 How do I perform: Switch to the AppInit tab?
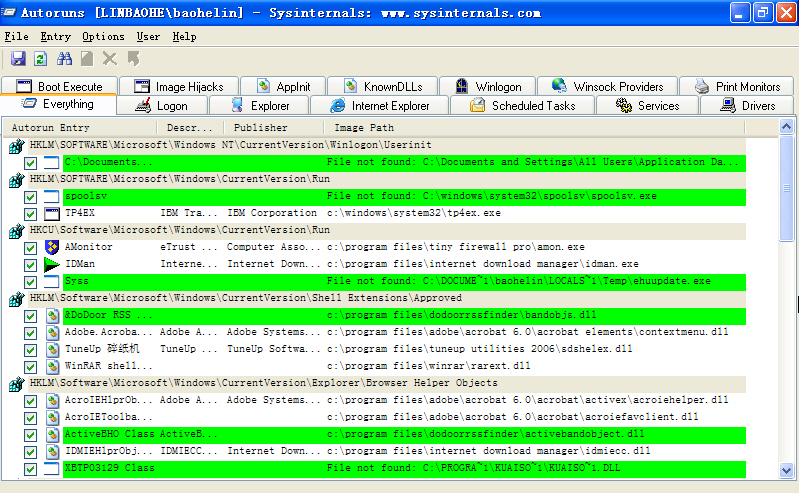coord(283,86)
